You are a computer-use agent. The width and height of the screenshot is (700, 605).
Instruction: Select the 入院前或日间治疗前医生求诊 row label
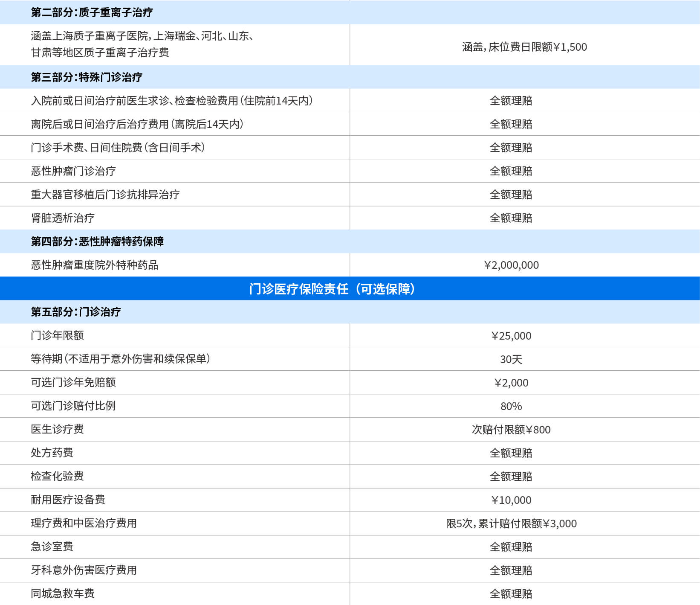[173, 101]
